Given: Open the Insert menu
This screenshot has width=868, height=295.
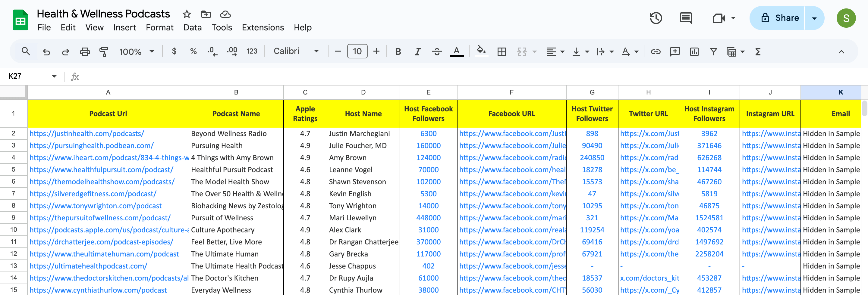Looking at the screenshot, I should (125, 28).
